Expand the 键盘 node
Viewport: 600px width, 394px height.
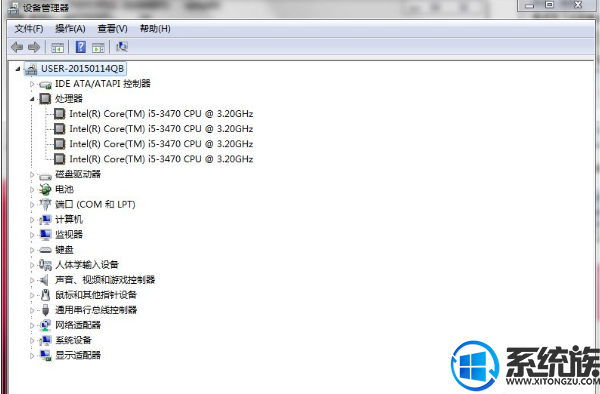coord(32,250)
